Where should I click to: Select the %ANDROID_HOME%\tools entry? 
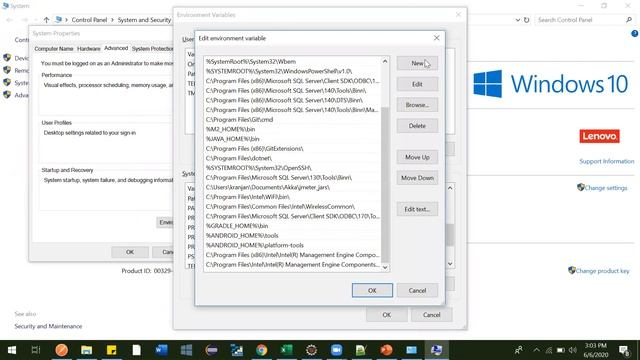[292, 236]
